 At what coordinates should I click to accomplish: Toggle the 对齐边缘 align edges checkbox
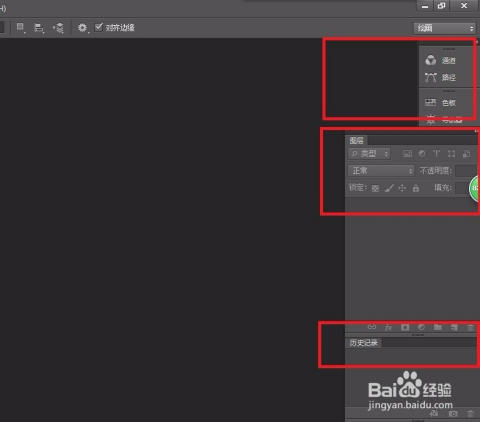click(99, 27)
